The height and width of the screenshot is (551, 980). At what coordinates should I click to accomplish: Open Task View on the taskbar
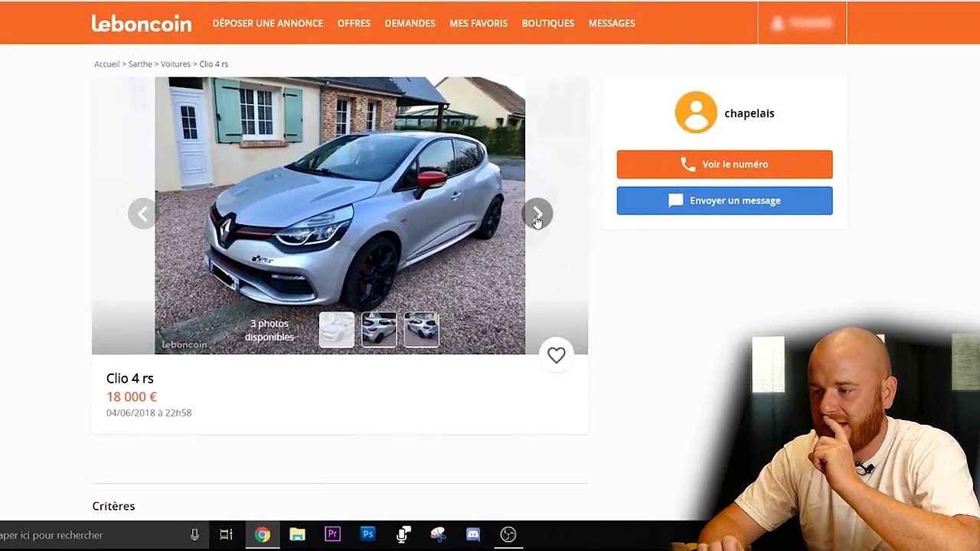(x=226, y=534)
